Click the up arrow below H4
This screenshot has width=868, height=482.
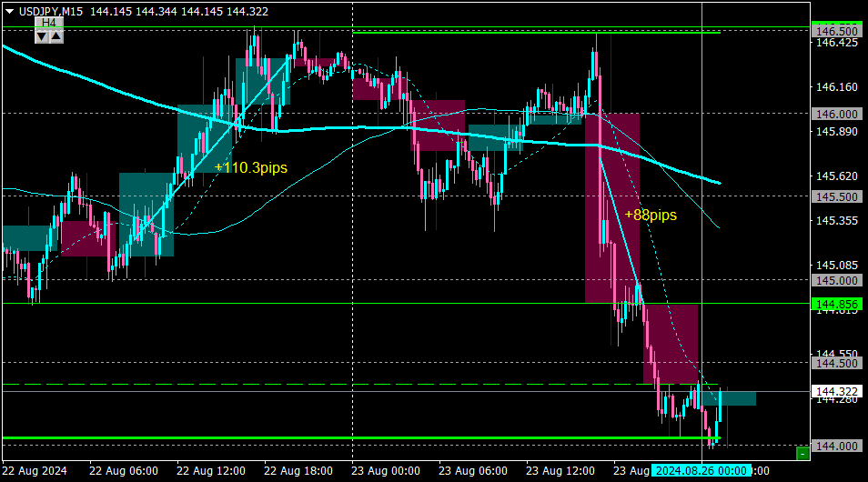tap(56, 36)
